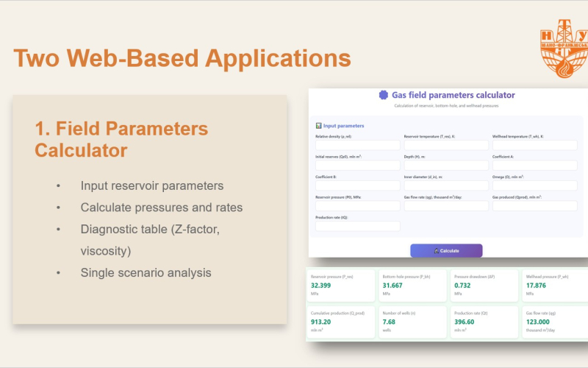Viewport: 588px width, 368px height.
Task: Select the Wellhead temperature (T_wh) field
Action: [x=534, y=145]
